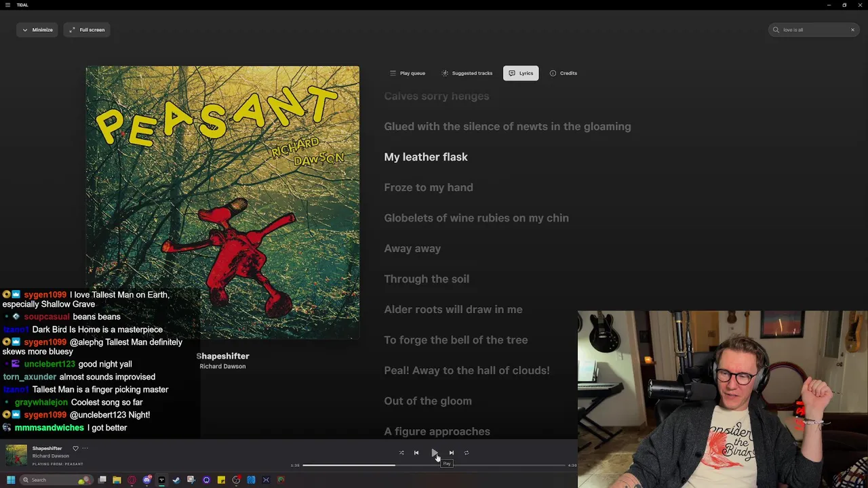Shuffle the play queue

(401, 453)
